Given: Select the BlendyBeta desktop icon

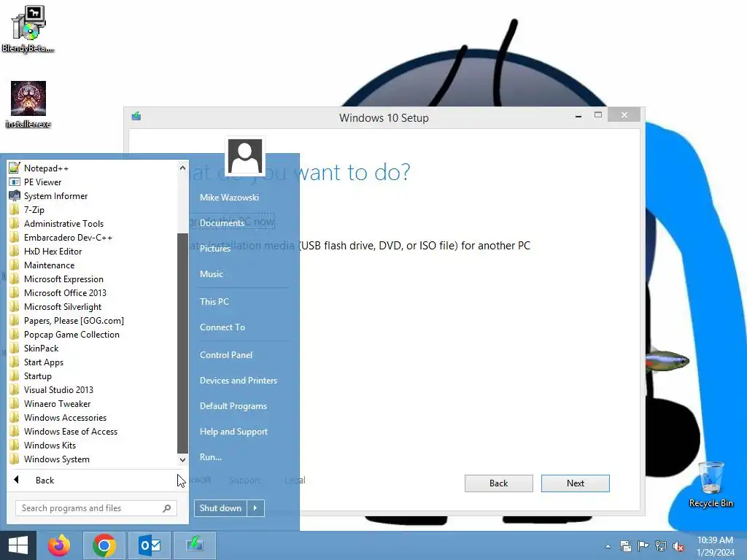Looking at the screenshot, I should [28, 29].
